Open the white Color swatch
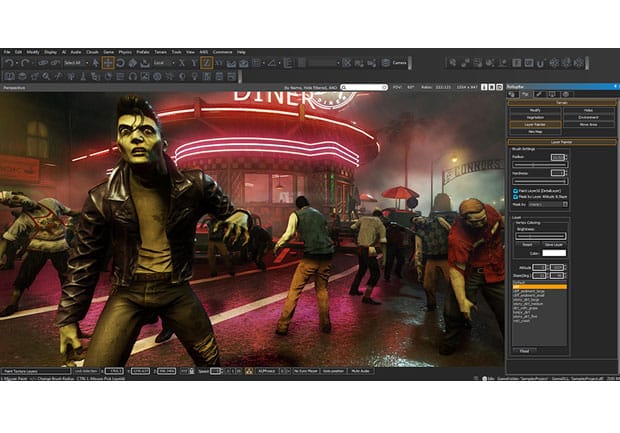The width and height of the screenshot is (620, 433). coord(554,253)
